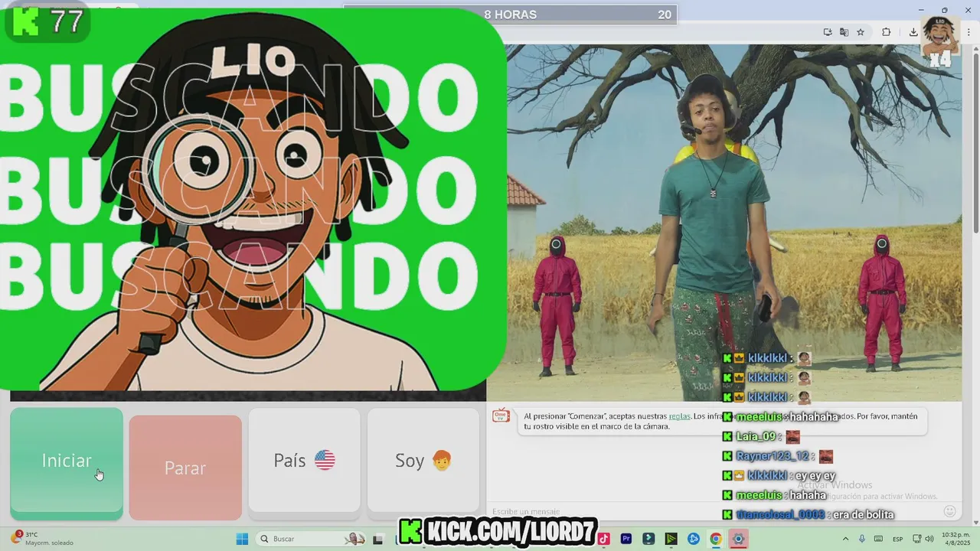Open the emoji picker in message box

(x=949, y=511)
